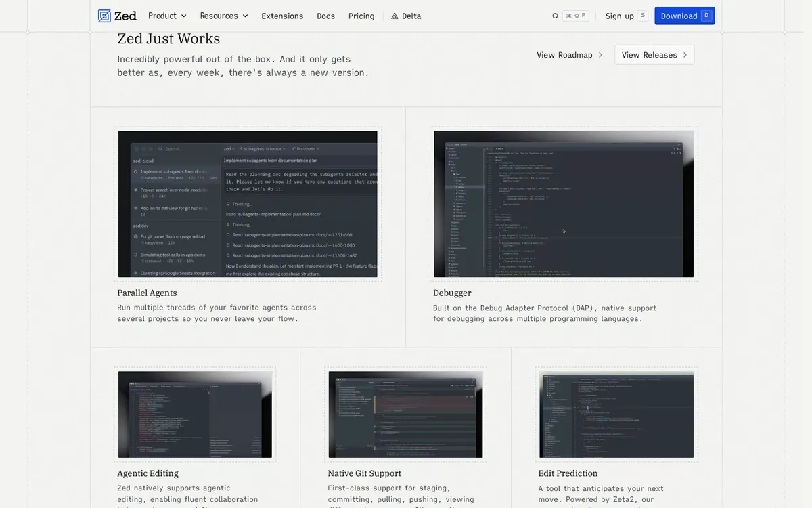Click the command-shift-P shortcut badge
This screenshot has height=508, width=812.
tap(576, 16)
